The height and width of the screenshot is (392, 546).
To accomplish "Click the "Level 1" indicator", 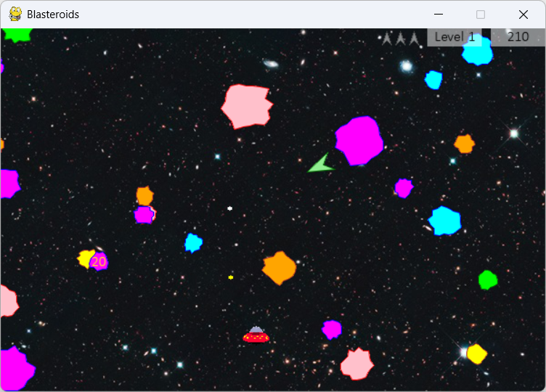I will point(455,37).
